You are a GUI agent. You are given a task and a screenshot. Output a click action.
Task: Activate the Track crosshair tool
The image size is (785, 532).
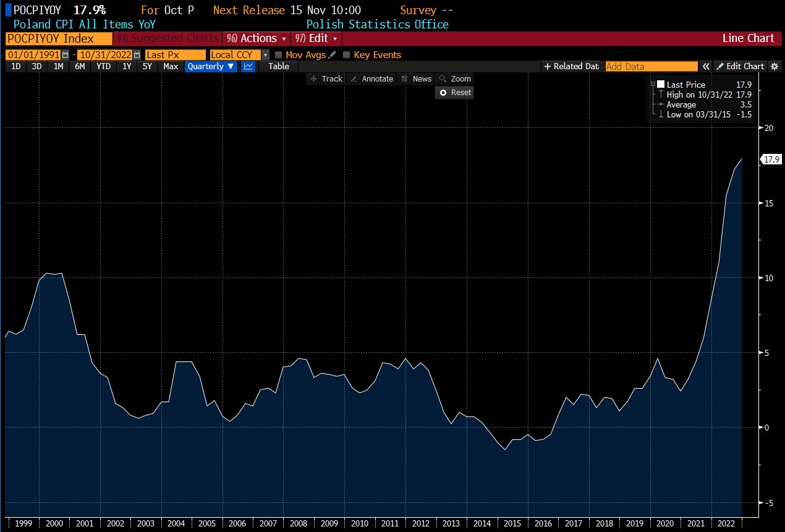tap(326, 78)
